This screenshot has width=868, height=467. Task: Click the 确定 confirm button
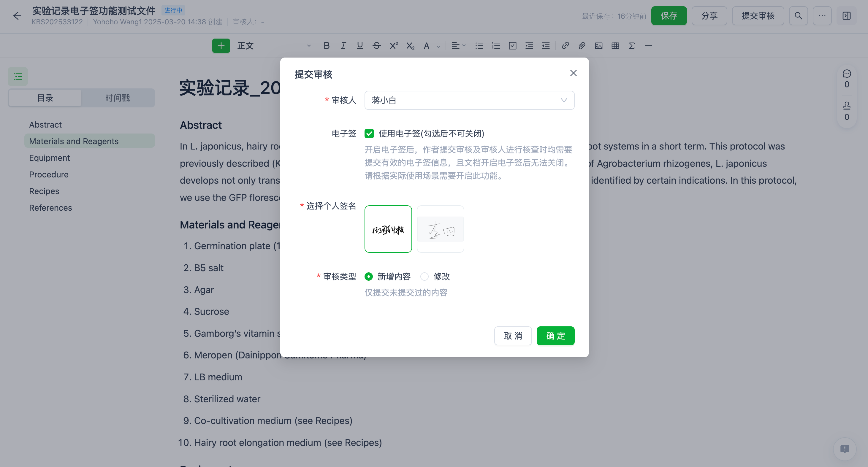pos(555,336)
